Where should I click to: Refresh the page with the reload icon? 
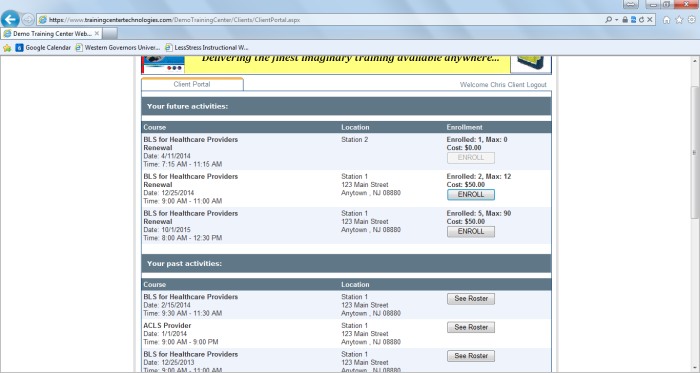[x=641, y=20]
